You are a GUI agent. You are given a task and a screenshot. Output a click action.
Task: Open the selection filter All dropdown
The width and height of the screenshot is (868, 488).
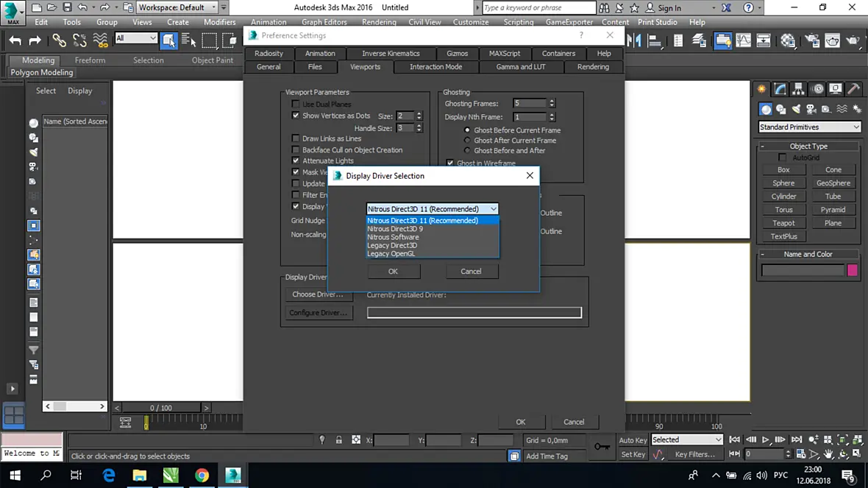click(x=135, y=38)
